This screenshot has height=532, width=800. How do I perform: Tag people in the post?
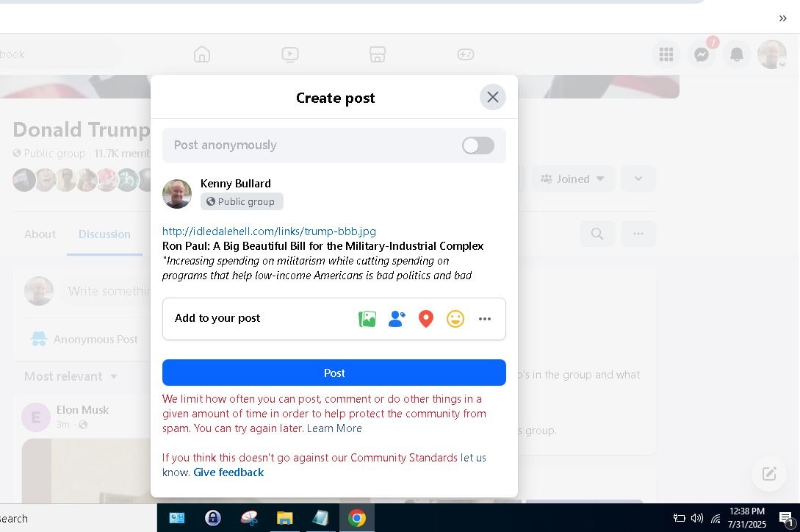pyautogui.click(x=397, y=319)
